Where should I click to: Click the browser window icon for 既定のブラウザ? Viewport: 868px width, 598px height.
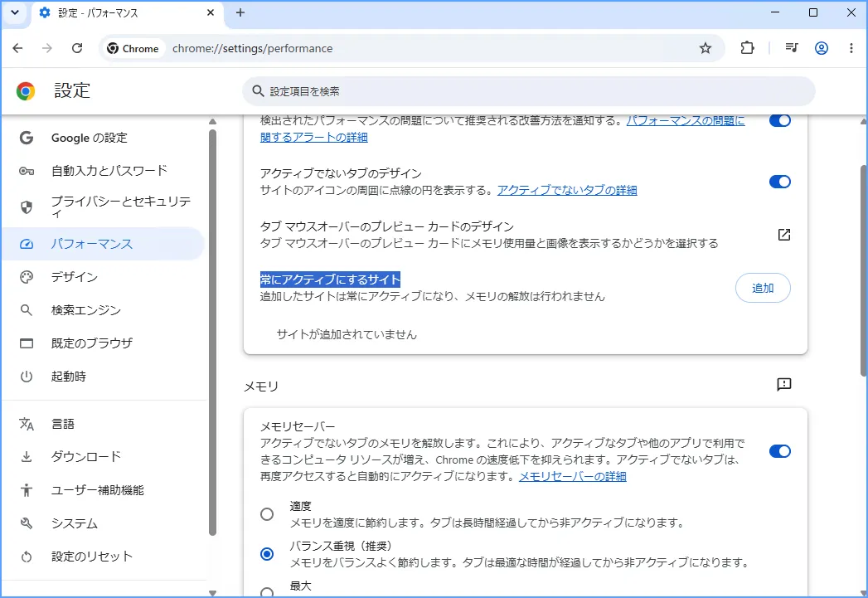[x=26, y=343]
